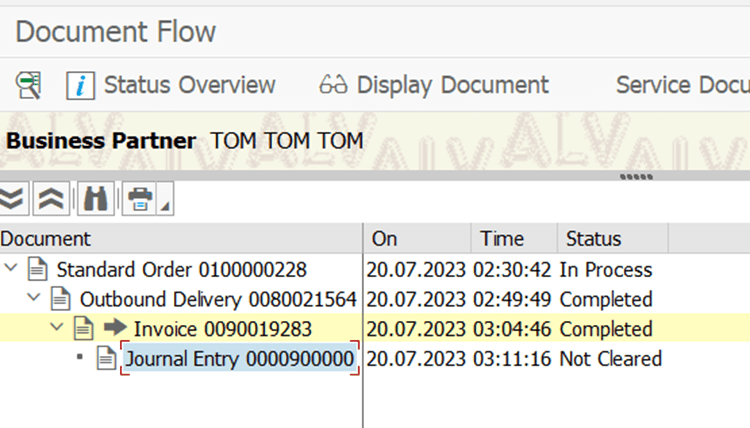750x428 pixels.
Task: Open the Print options dropdown arrow
Action: [164, 205]
